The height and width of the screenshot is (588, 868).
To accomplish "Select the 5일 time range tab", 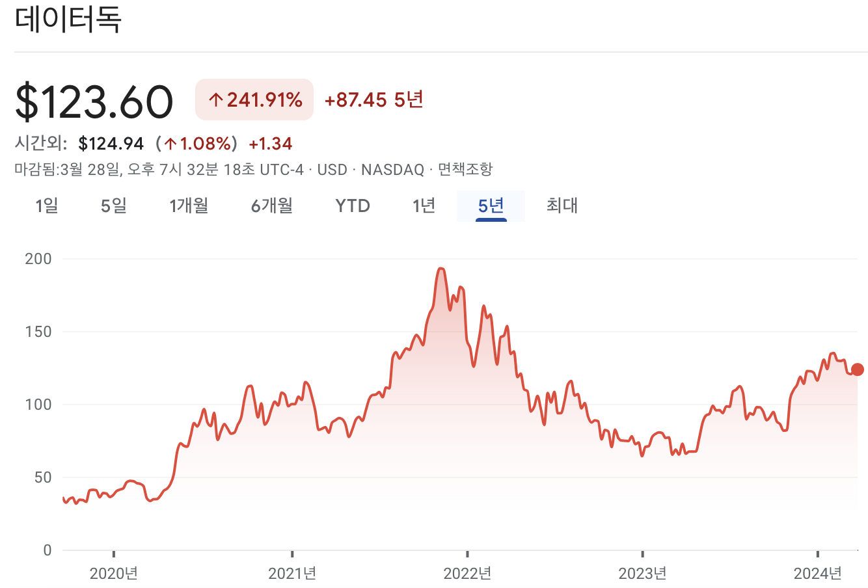I will click(x=114, y=206).
